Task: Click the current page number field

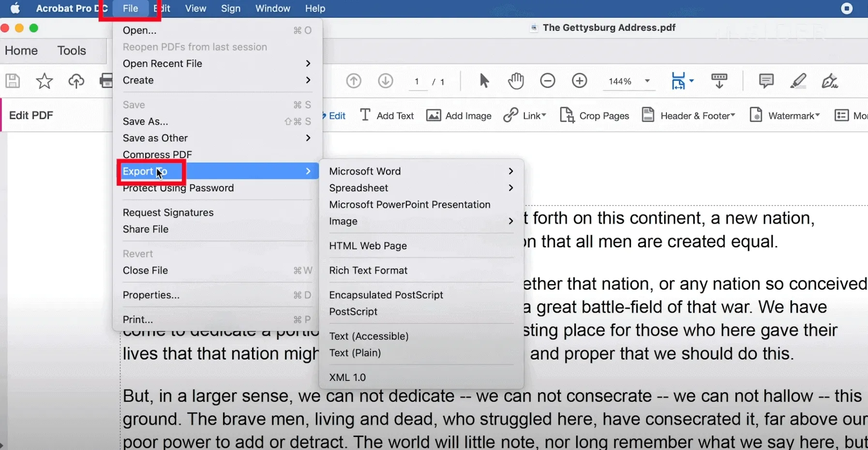Action: [x=417, y=81]
